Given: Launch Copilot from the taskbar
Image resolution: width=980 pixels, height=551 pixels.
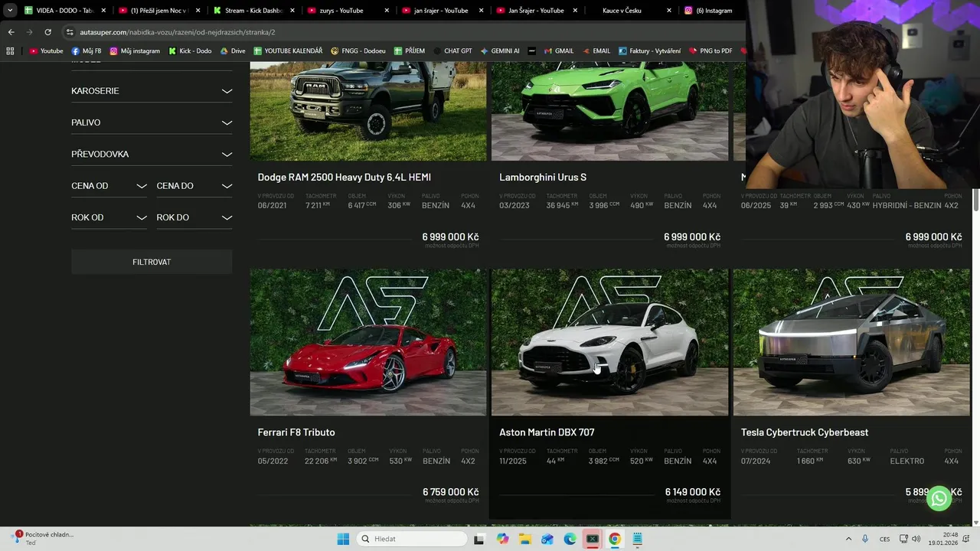Looking at the screenshot, I should [502, 539].
